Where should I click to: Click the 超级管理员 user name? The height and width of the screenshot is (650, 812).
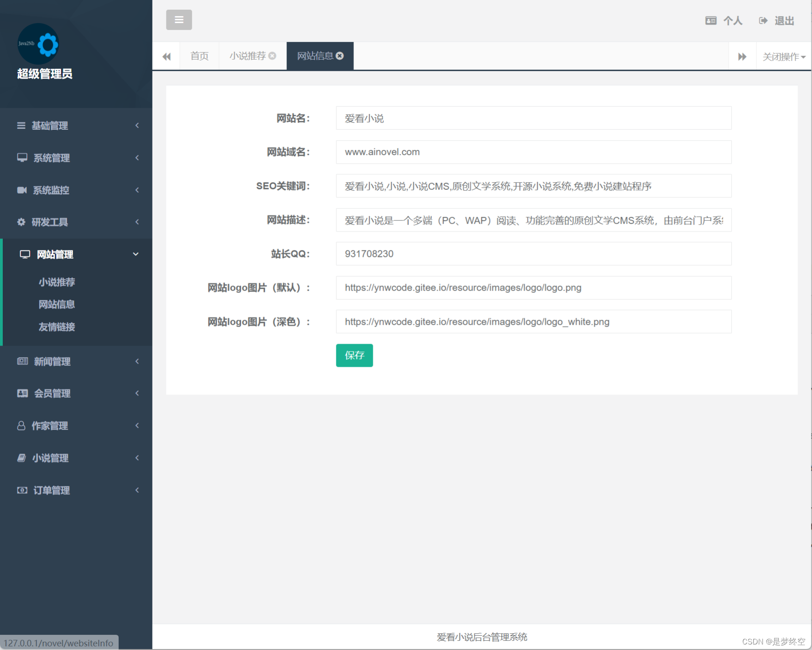coord(45,74)
